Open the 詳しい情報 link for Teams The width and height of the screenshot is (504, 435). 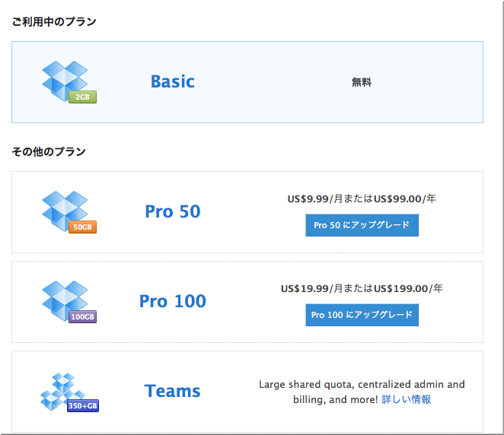click(407, 399)
